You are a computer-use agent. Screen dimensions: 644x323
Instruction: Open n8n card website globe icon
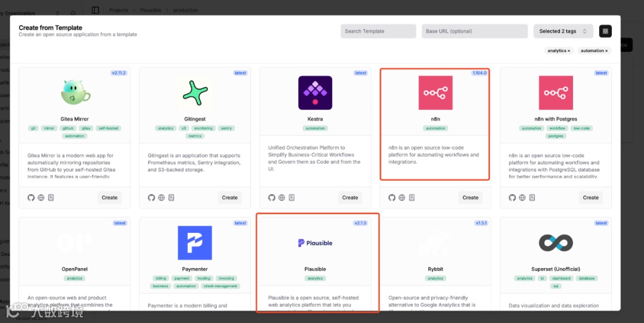(402, 198)
